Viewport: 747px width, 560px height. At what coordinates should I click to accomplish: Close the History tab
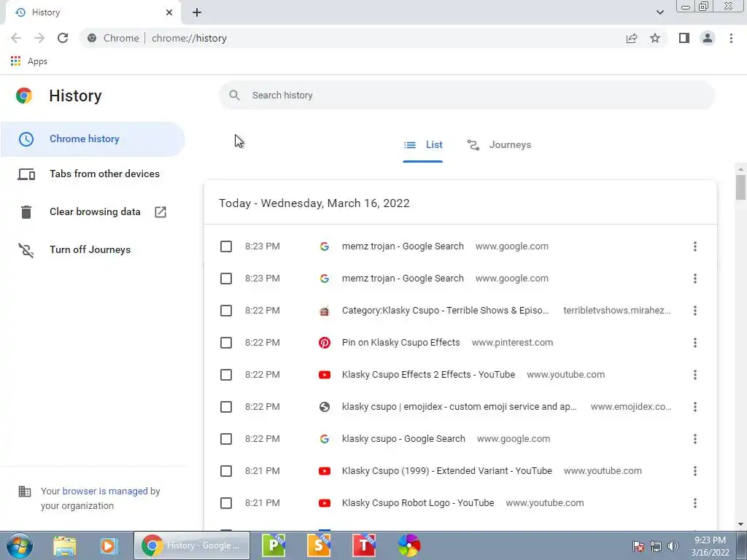[x=169, y=12]
